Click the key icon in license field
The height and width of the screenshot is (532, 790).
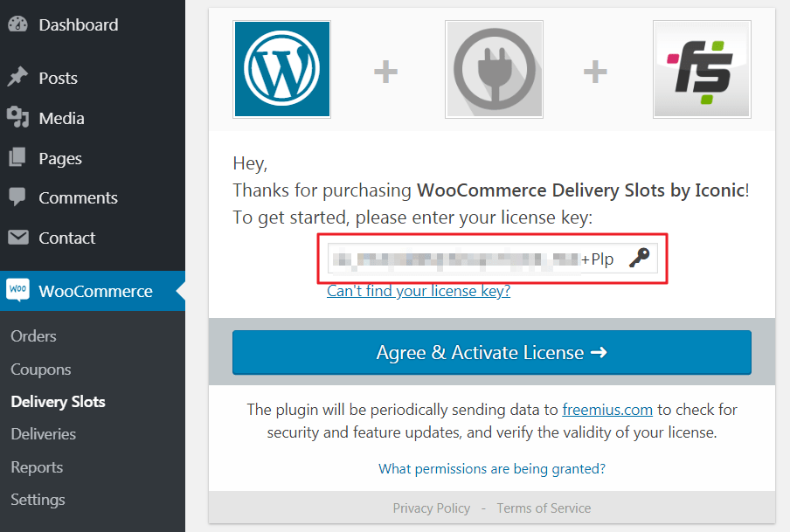[639, 259]
